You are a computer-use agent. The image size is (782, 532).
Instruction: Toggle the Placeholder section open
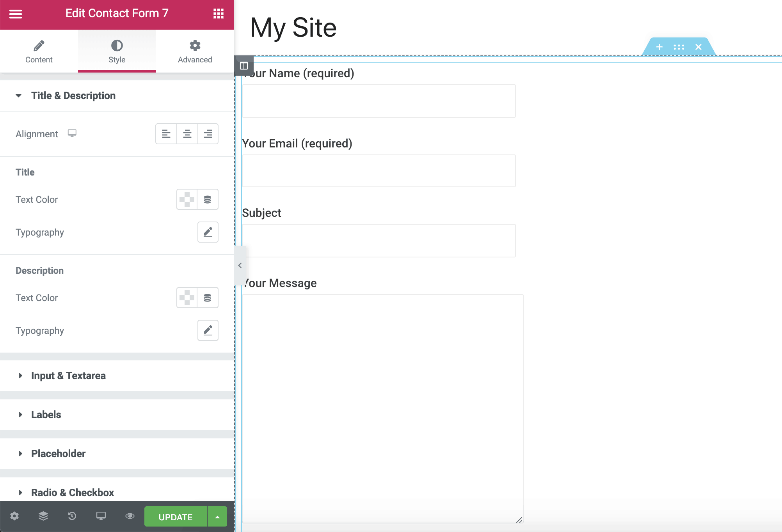58,454
